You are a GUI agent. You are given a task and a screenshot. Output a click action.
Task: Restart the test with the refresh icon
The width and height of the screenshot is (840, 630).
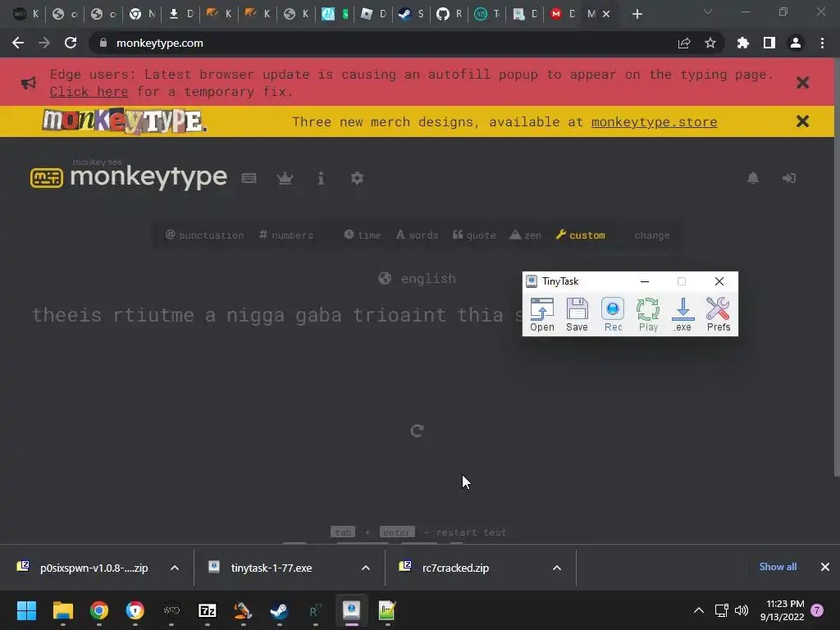[418, 430]
